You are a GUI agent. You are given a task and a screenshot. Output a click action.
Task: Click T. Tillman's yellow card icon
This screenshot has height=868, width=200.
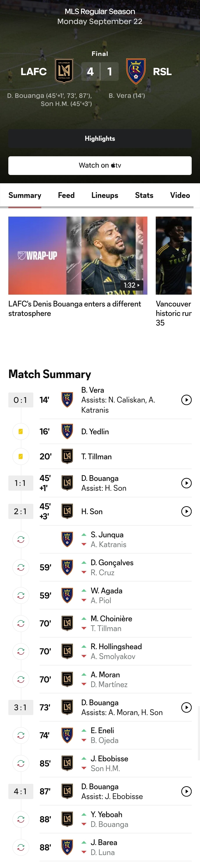coord(21,457)
